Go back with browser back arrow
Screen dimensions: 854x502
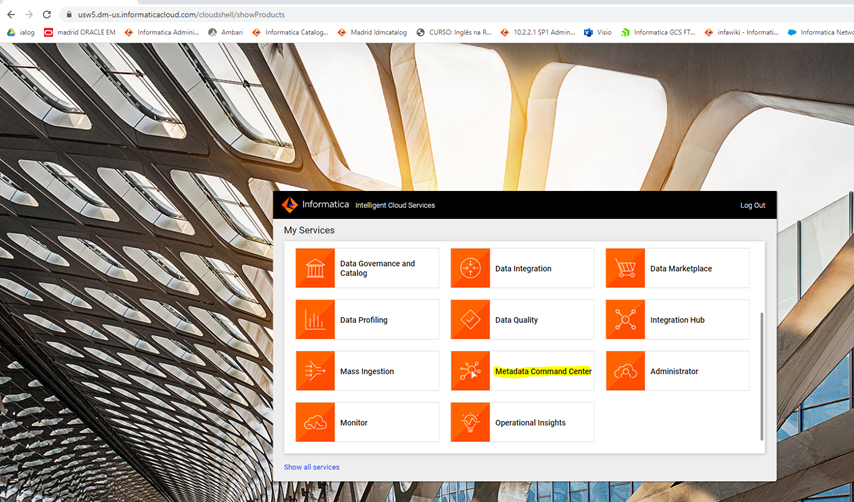11,15
